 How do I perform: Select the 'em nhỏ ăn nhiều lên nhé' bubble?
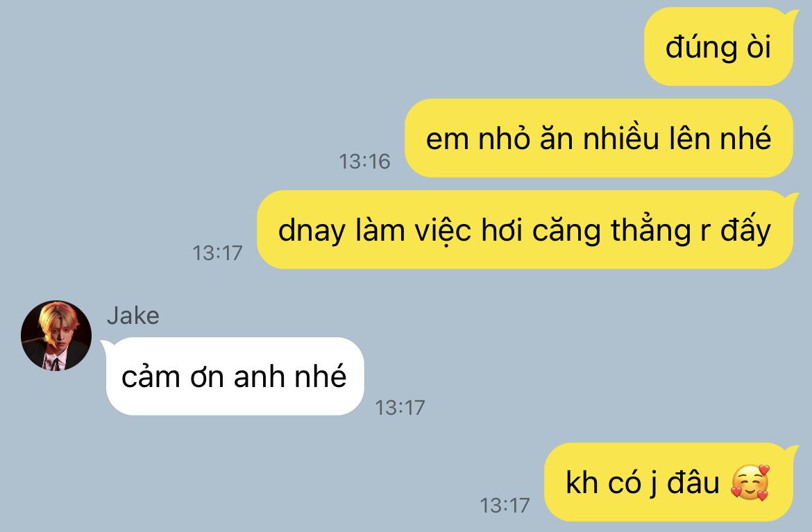pos(599,138)
